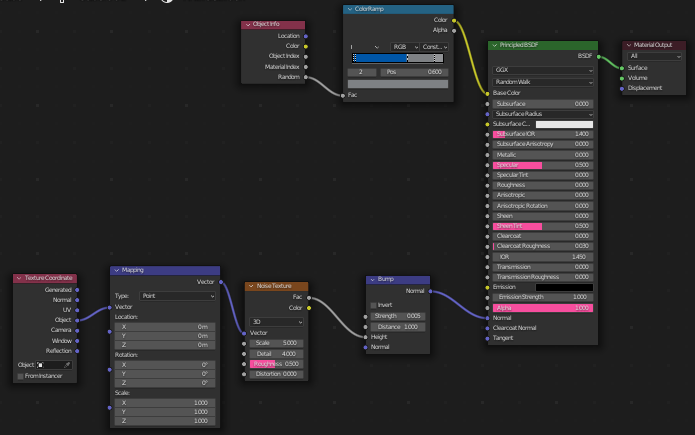Collapse the Mapping node with its chevron
695x435 pixels.
coord(117,270)
